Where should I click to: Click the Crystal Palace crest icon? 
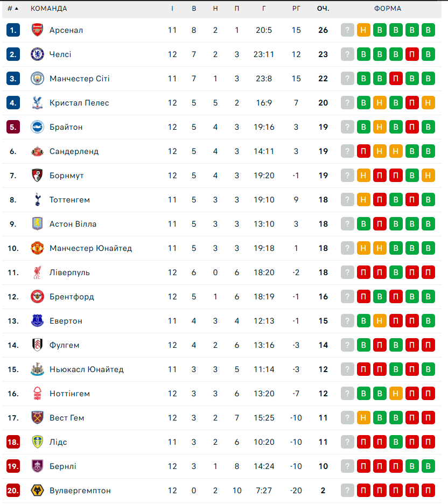coord(37,103)
